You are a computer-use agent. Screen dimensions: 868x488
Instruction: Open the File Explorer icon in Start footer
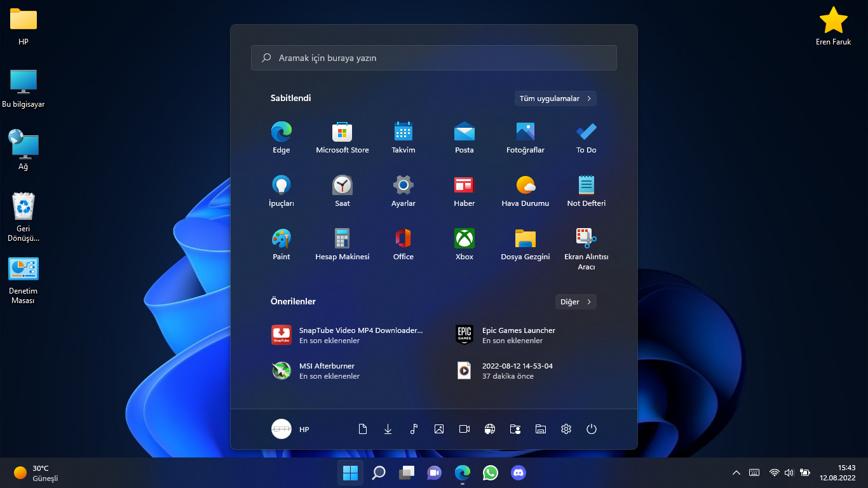tap(541, 429)
